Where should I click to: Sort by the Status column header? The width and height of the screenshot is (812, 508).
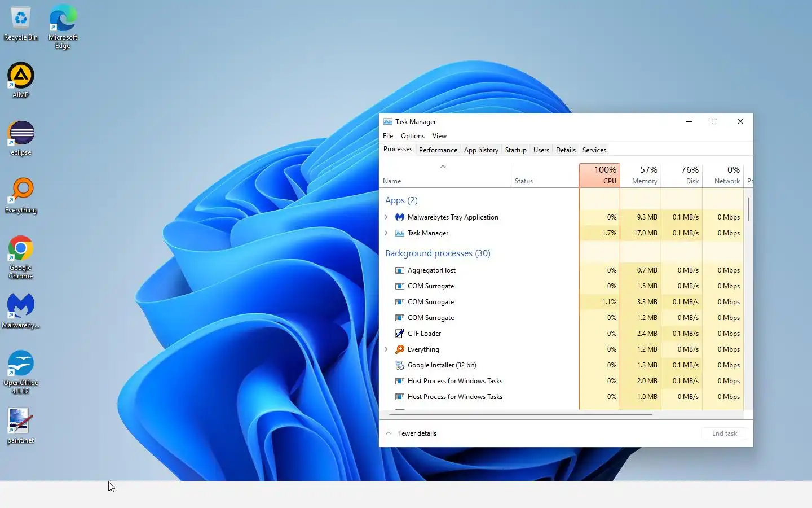coord(545,176)
